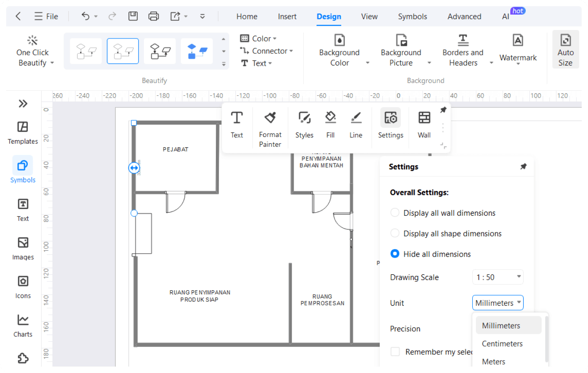
Task: Switch to the Symbols tab
Action: click(x=413, y=16)
